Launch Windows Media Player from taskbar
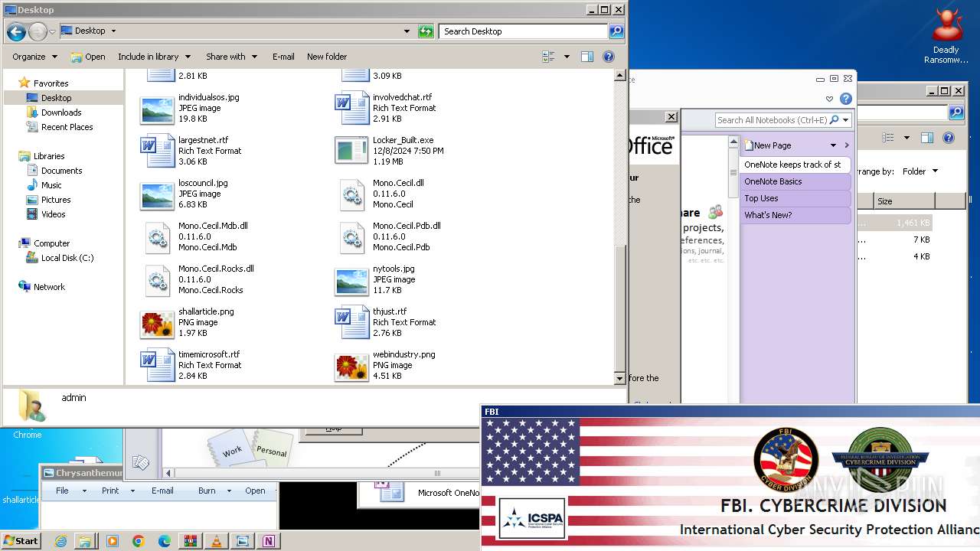 coord(113,541)
